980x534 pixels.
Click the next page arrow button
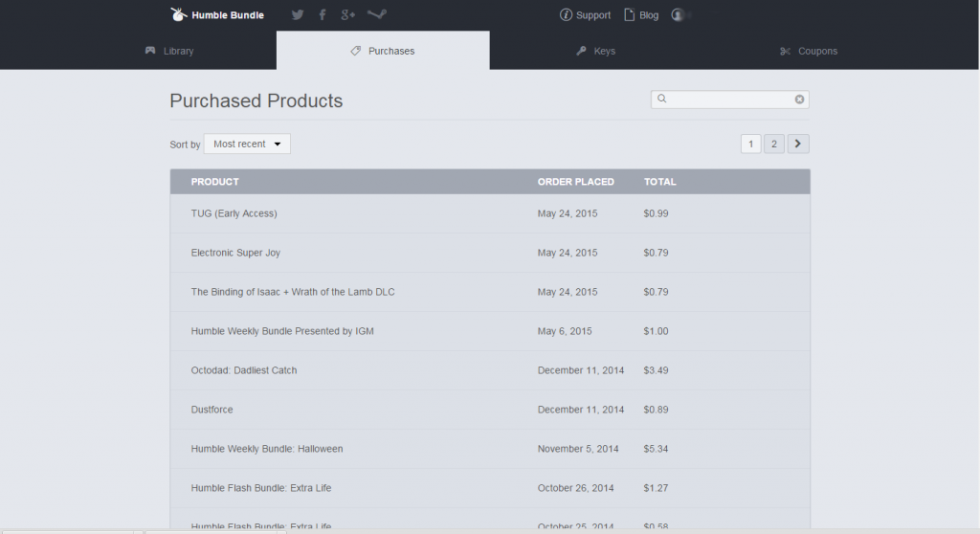coord(798,144)
